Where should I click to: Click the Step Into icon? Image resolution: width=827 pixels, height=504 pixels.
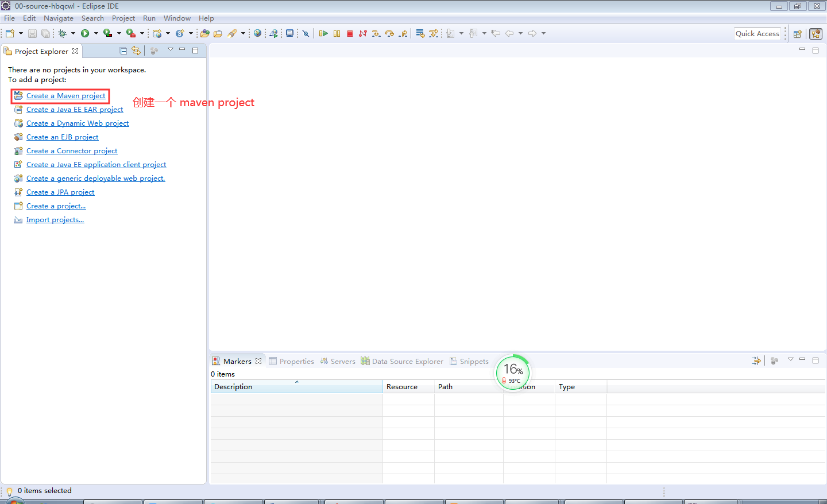click(x=376, y=33)
